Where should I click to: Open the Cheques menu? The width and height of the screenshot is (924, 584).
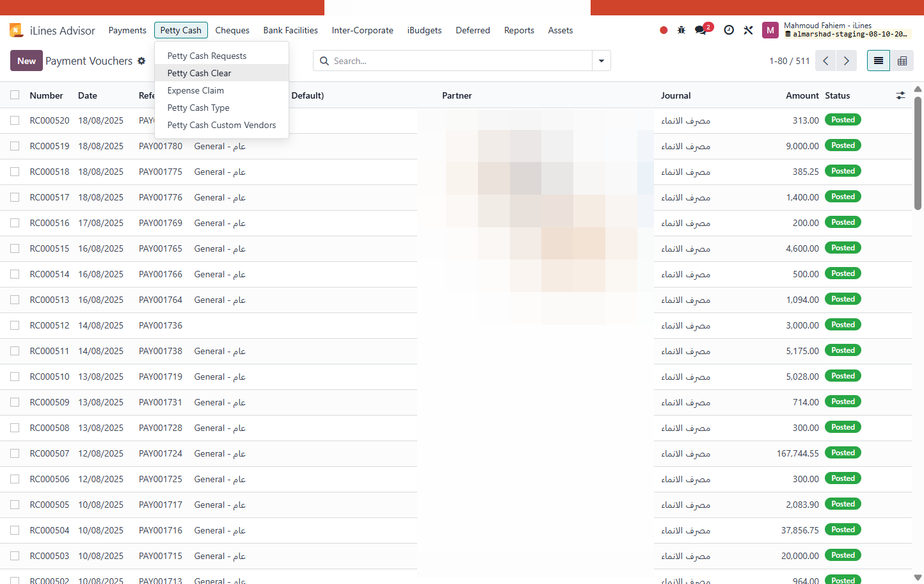click(x=232, y=30)
